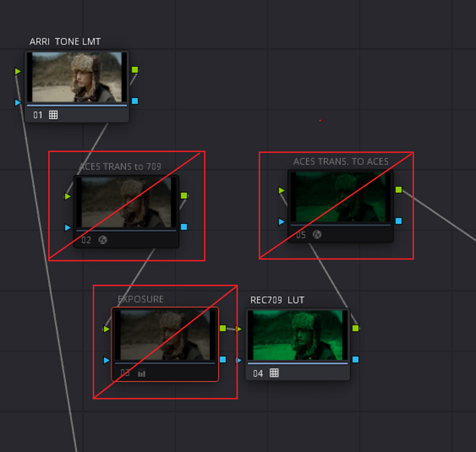The width and height of the screenshot is (476, 452).
Task: Select the ACES TRANS. TO ACES node thumbnail
Action: tap(341, 197)
